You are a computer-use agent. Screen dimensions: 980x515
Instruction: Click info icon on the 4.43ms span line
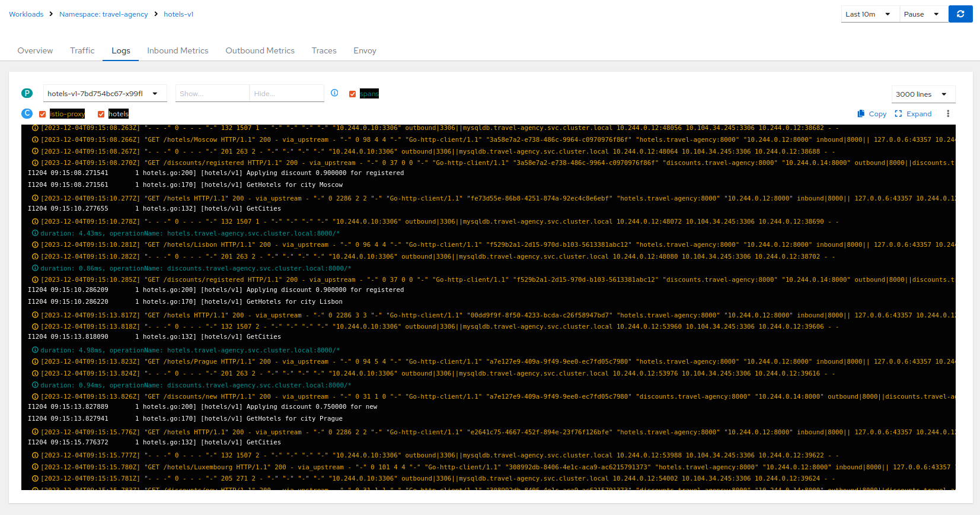click(x=35, y=233)
